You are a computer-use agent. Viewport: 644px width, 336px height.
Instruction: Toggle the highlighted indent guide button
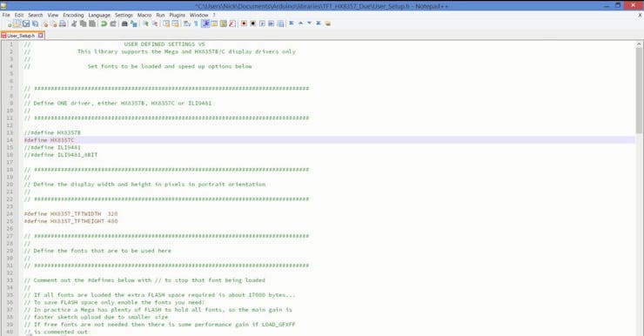pos(205,24)
